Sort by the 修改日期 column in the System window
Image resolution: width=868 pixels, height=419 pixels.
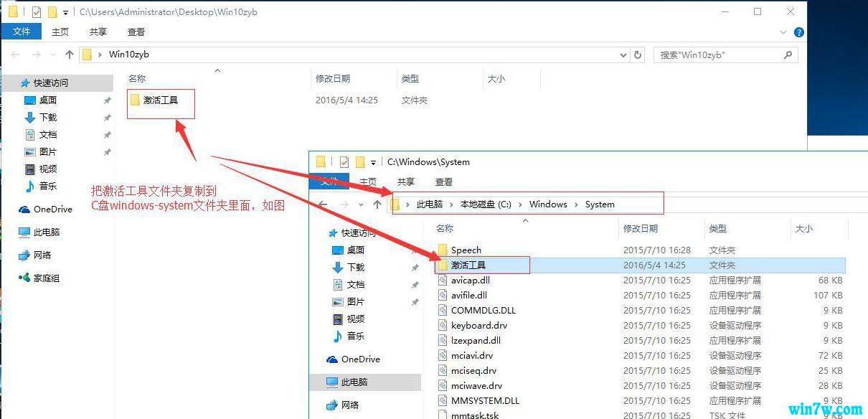(640, 228)
